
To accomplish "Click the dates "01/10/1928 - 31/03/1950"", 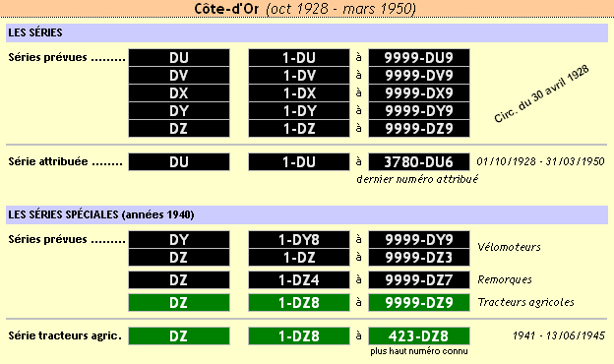I will coord(540,161).
